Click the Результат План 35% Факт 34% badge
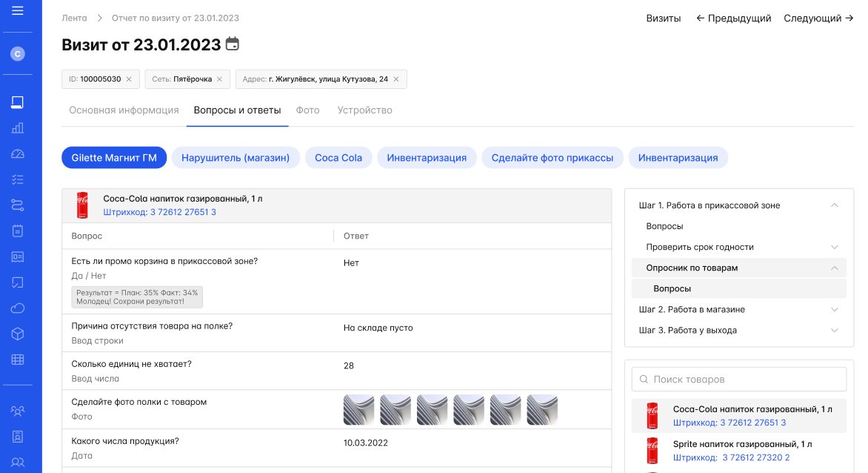This screenshot has height=473, width=868. 137,297
